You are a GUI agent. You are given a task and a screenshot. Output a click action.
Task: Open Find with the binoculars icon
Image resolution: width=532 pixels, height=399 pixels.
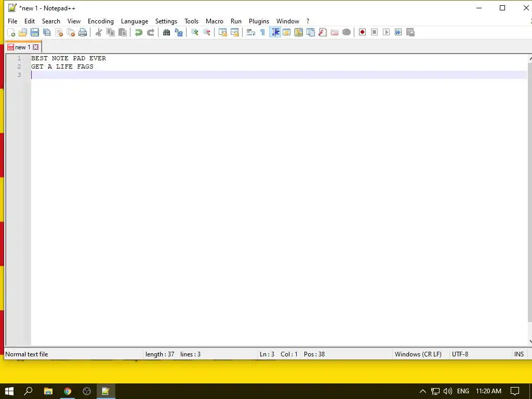[166, 32]
